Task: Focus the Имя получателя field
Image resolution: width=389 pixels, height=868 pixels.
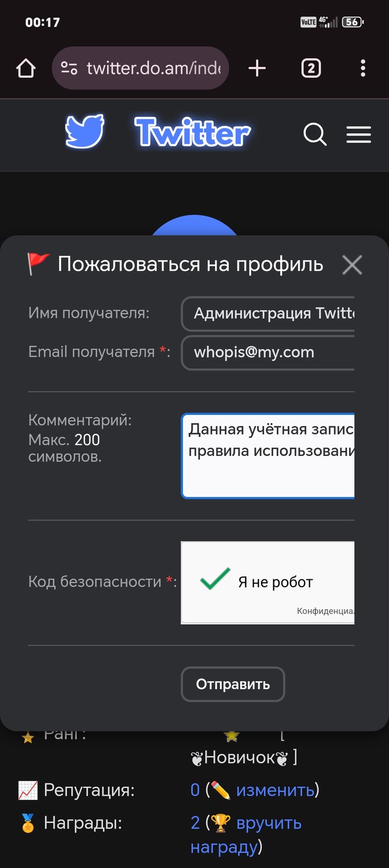Action: (268, 314)
